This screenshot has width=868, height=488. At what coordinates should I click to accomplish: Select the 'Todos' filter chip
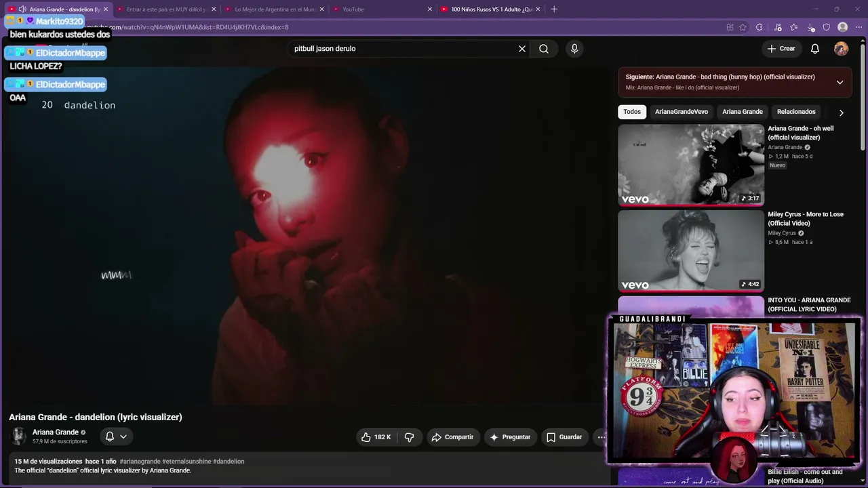point(632,112)
